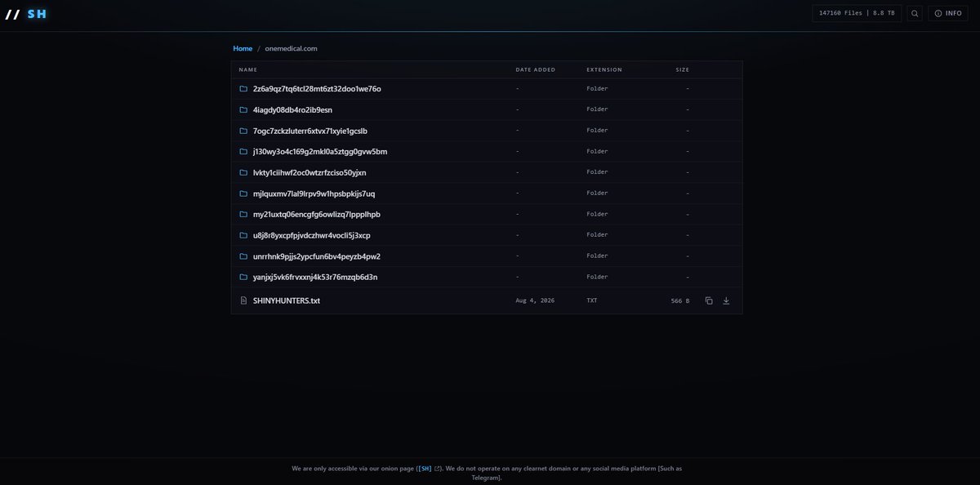Viewport: 980px width, 485px height.
Task: Open folder name my21uxtq06encgfg6owlizq7lppplhpb
Action: click(x=317, y=214)
